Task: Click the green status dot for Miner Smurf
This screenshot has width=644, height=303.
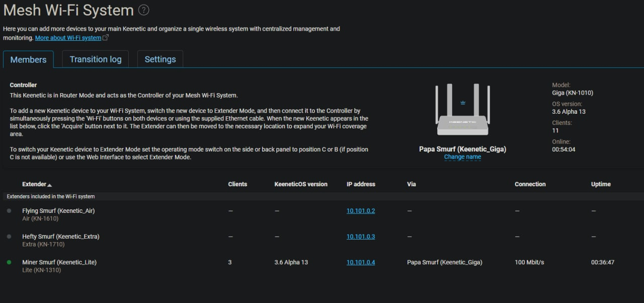Action: (x=9, y=262)
